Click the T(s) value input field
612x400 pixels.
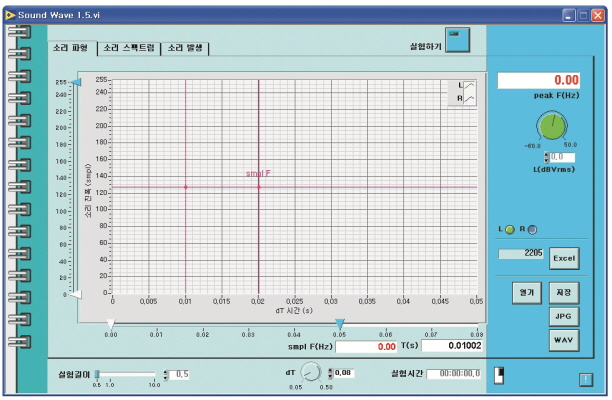(452, 346)
